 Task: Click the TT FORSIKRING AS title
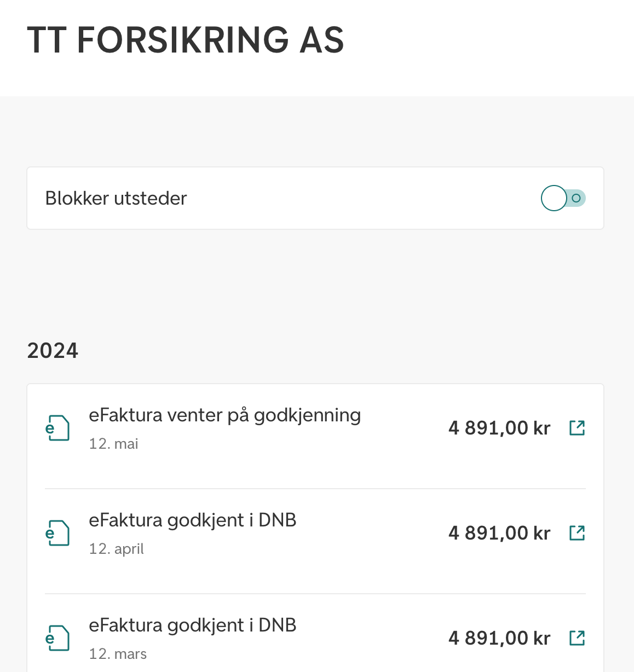(185, 40)
